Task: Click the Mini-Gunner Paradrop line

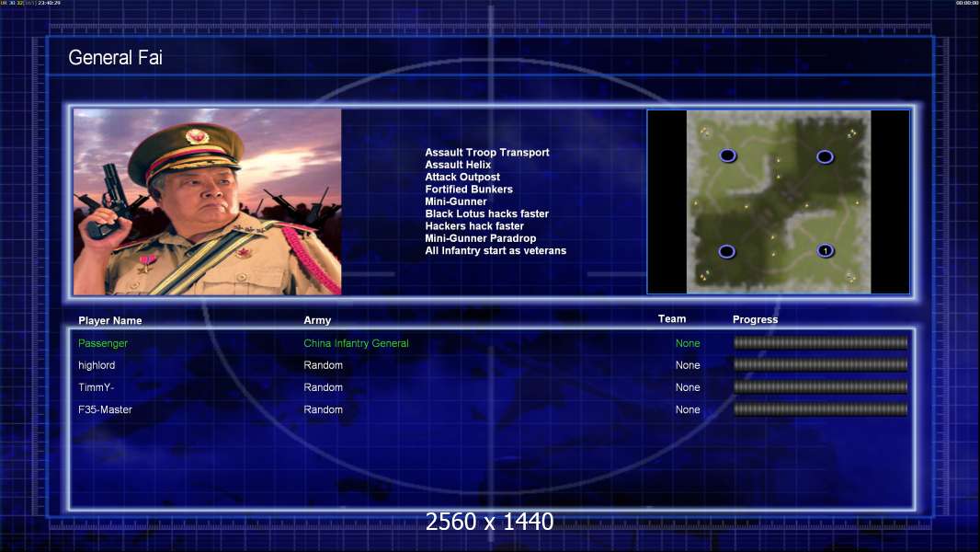Action: (480, 238)
